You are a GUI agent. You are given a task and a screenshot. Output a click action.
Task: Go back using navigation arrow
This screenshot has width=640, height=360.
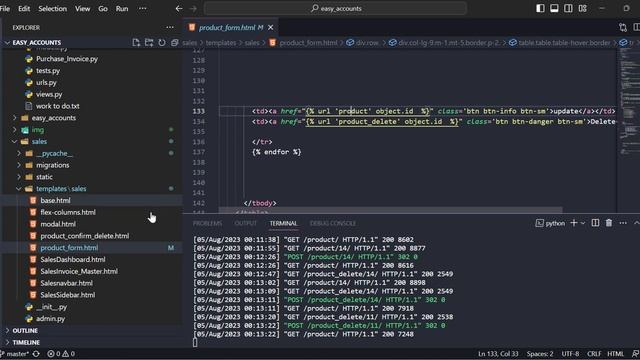click(179, 8)
